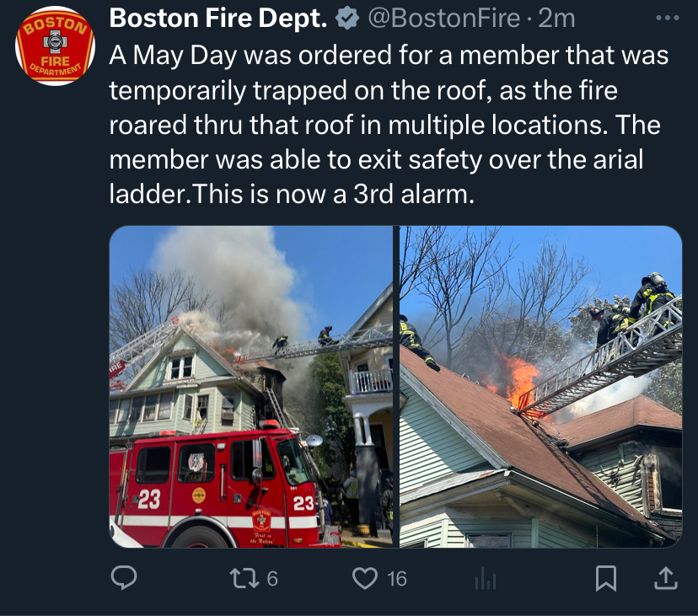Bookmark this tweet
This screenshot has height=616, width=698.
[x=606, y=578]
